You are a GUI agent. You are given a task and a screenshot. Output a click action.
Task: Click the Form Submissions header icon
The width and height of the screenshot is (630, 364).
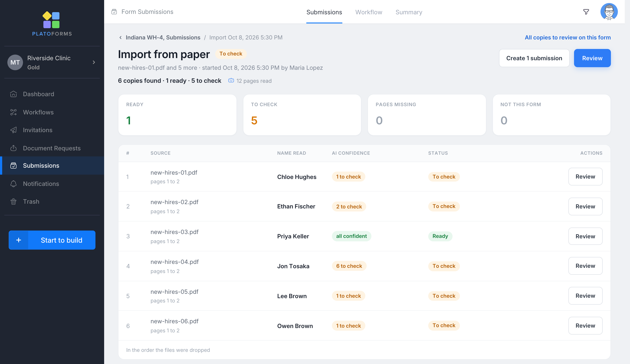point(114,12)
